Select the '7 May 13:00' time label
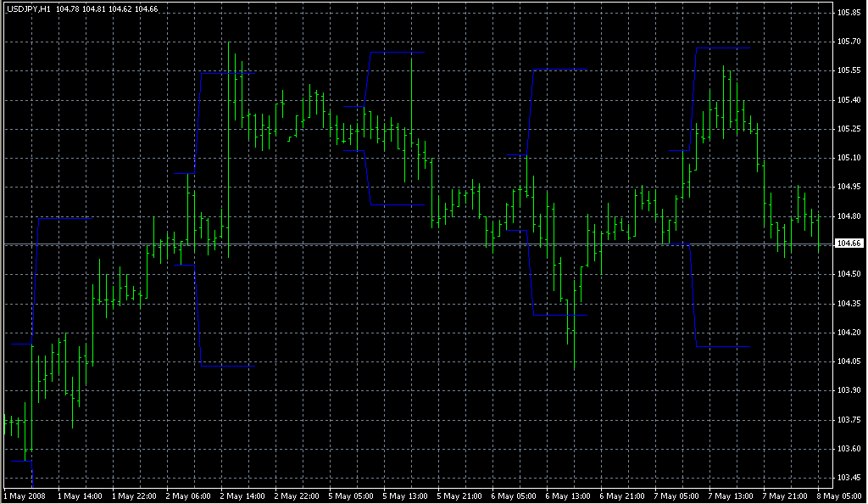The height and width of the screenshot is (504, 868). [731, 496]
